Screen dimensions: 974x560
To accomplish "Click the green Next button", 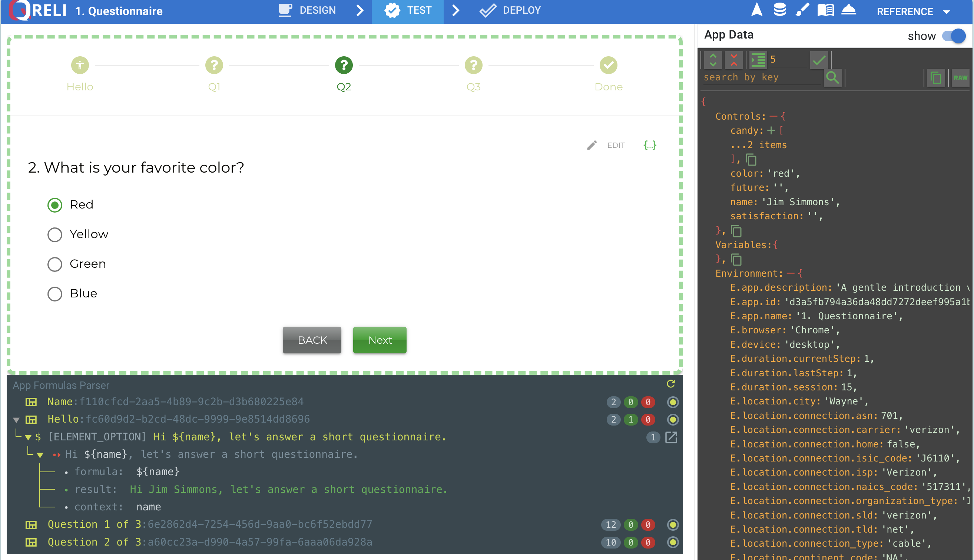I will (380, 340).
